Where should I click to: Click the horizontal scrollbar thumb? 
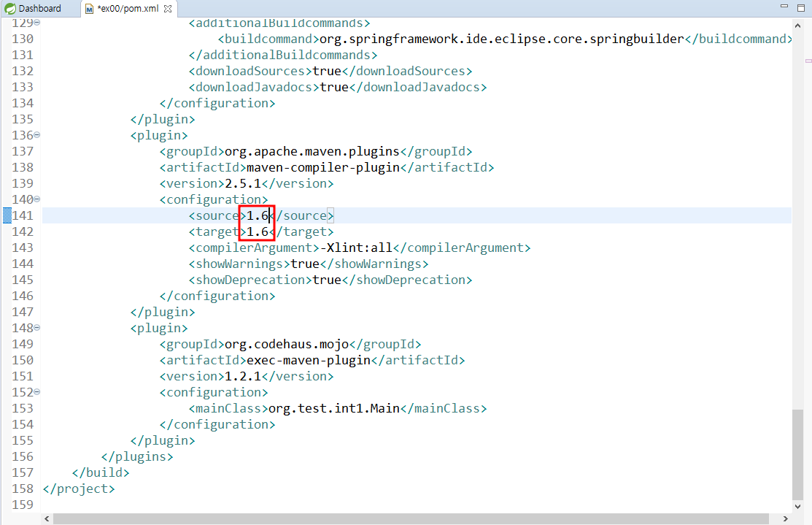click(x=411, y=518)
